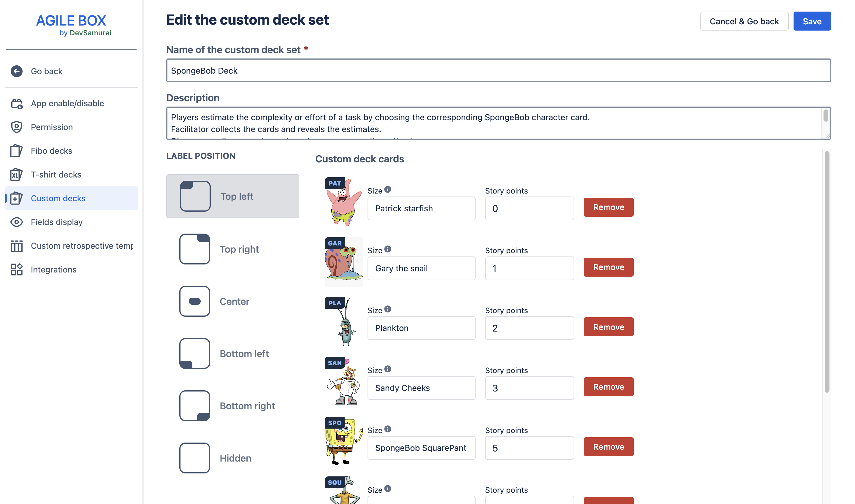Open Custom decks menu item

[58, 198]
